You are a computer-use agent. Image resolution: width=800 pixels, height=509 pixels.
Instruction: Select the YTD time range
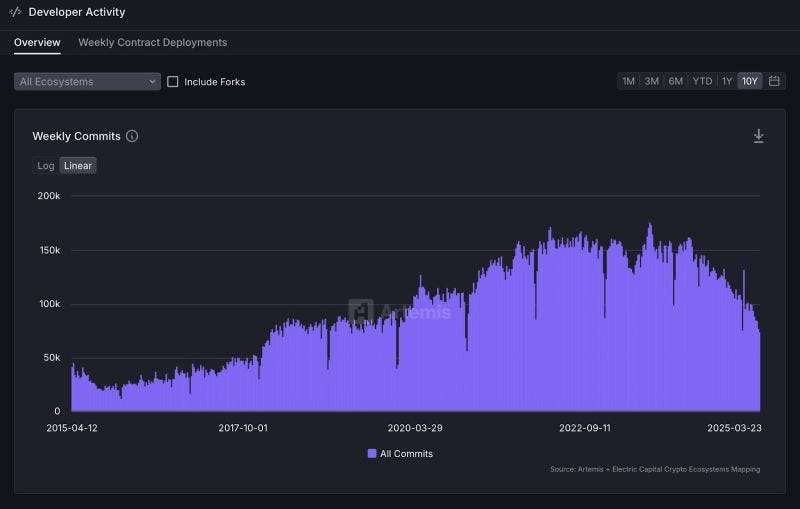coord(702,81)
